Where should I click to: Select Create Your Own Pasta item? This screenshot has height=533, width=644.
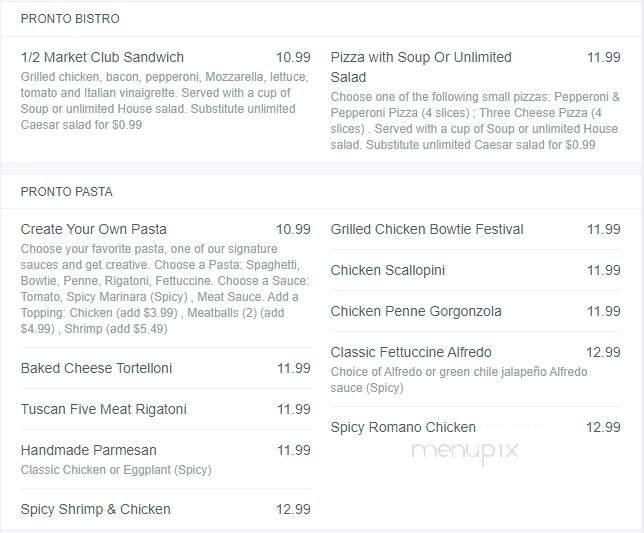tap(94, 229)
